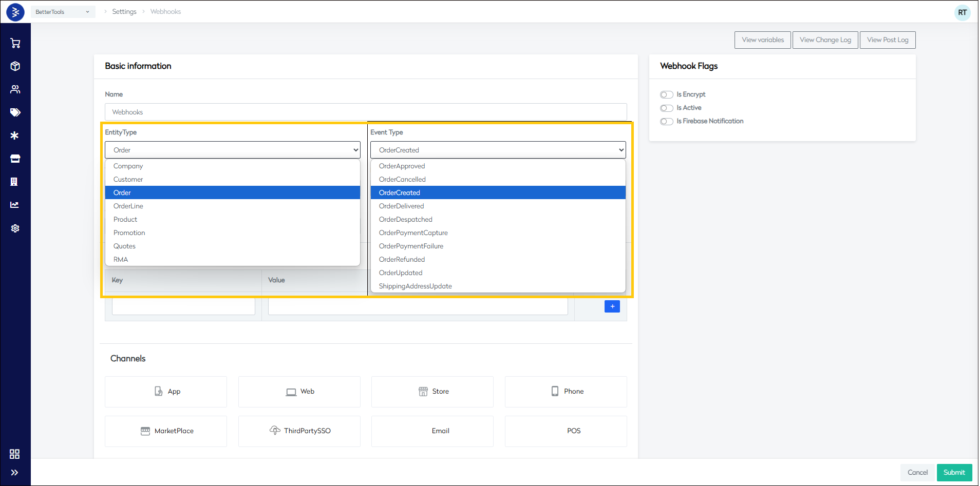Turn on the Is Active toggle
The width and height of the screenshot is (980, 486).
(666, 108)
